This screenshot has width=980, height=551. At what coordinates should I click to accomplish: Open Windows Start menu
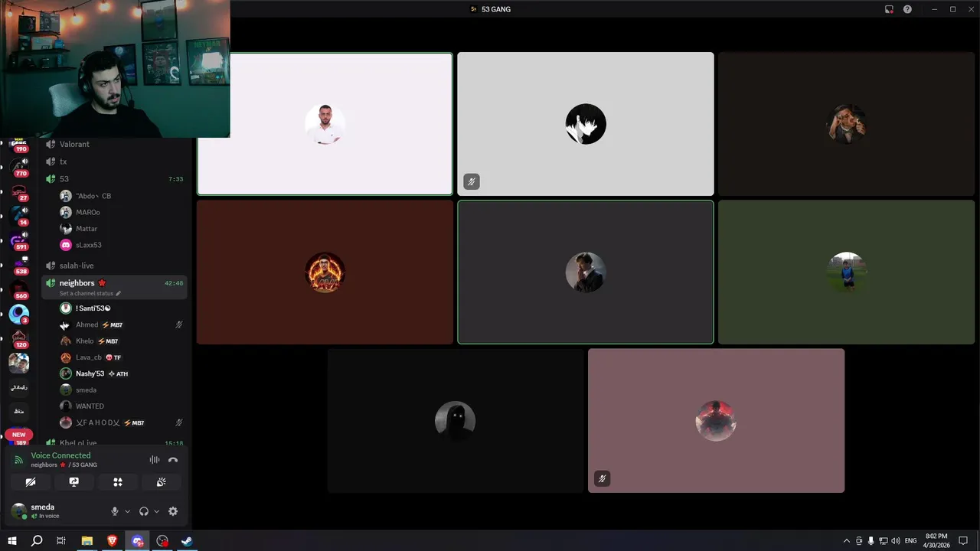pos(12,541)
